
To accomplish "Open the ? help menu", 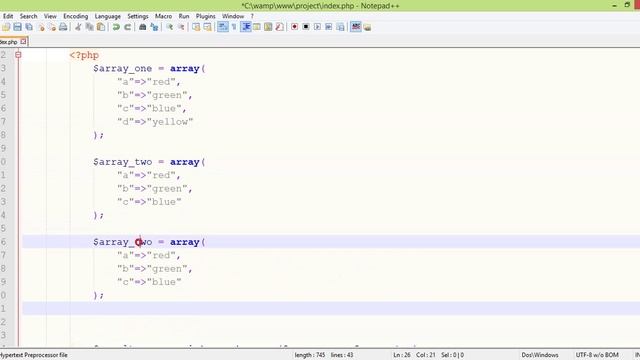I will pyautogui.click(x=252, y=16).
